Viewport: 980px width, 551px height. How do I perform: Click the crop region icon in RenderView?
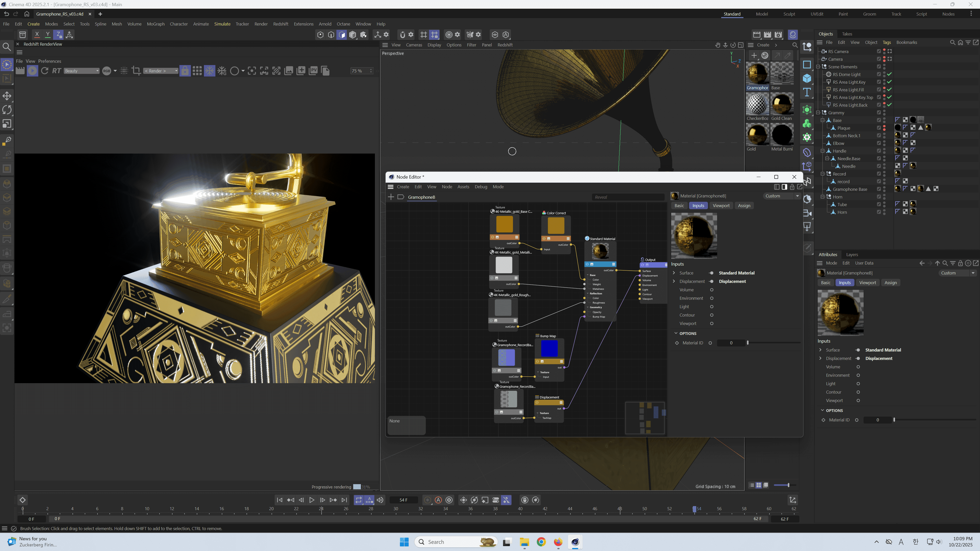click(x=136, y=71)
